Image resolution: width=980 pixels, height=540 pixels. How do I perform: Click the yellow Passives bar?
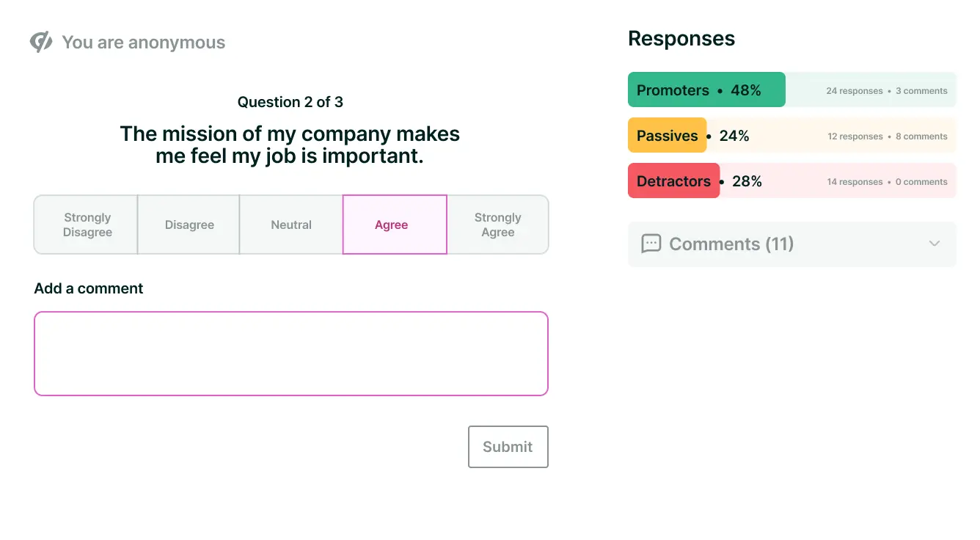point(667,135)
